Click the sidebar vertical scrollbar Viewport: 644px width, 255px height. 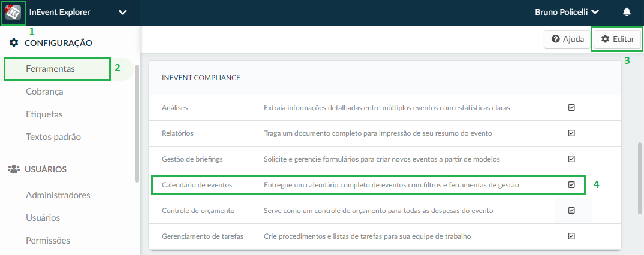point(137,123)
